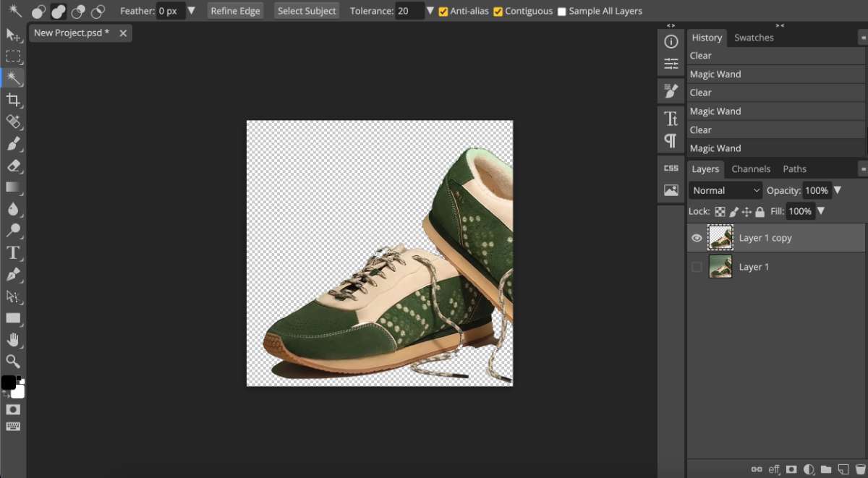
Task: Switch to the Channels tab
Action: click(x=751, y=168)
